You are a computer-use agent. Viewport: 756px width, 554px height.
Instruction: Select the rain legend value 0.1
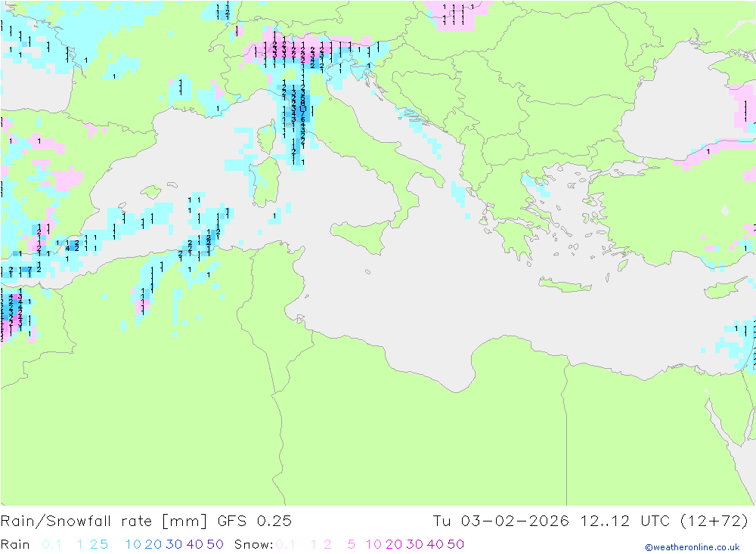51,544
